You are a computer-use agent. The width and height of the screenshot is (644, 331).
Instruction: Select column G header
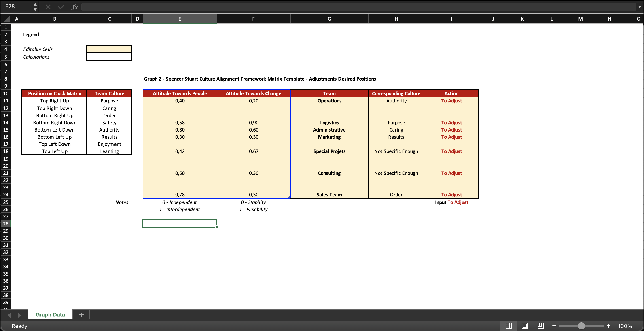(x=329, y=19)
